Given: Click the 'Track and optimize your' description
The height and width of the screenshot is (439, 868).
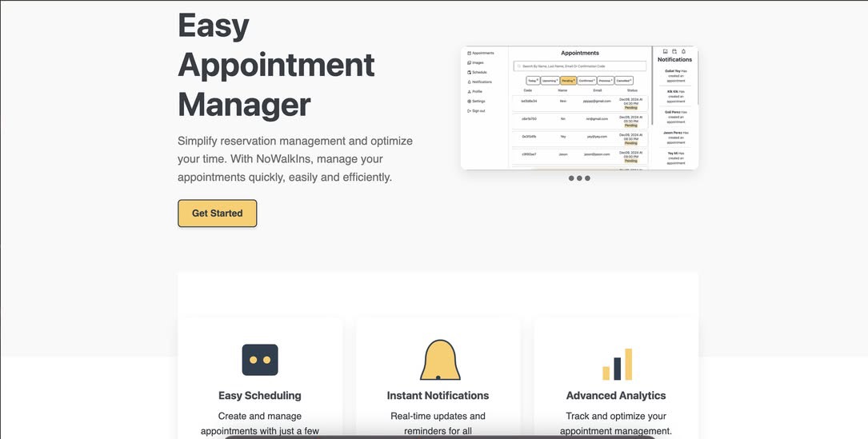Looking at the screenshot, I should pyautogui.click(x=615, y=424).
